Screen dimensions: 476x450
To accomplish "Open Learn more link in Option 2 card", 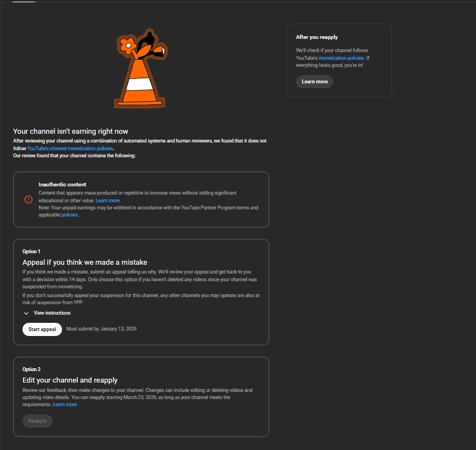I will click(65, 405).
